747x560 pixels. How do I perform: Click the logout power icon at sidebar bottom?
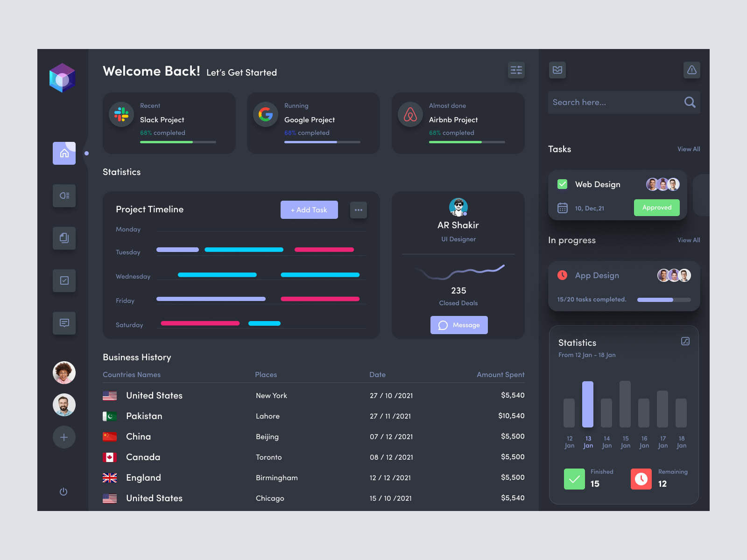pyautogui.click(x=64, y=491)
